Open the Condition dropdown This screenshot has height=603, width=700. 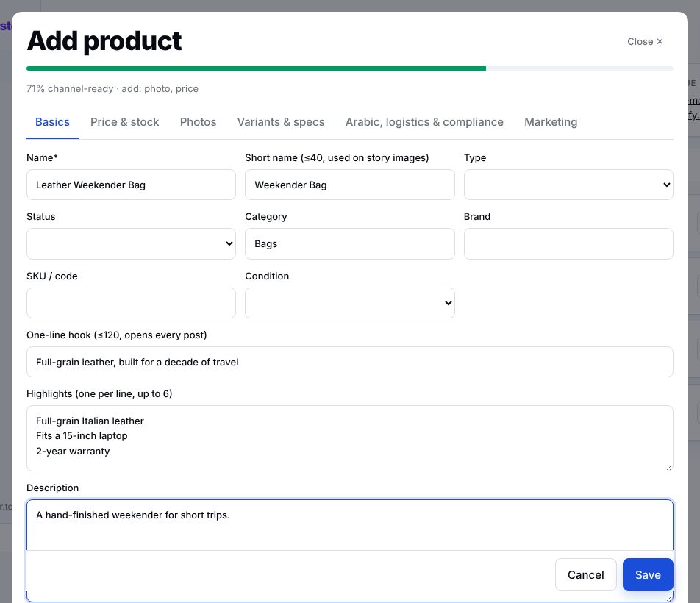coord(349,303)
